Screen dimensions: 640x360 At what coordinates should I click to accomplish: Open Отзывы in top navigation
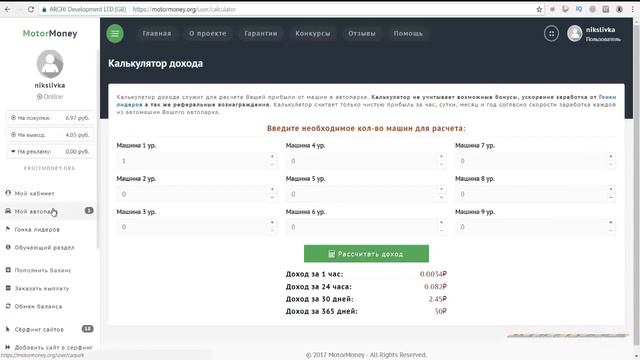[362, 33]
